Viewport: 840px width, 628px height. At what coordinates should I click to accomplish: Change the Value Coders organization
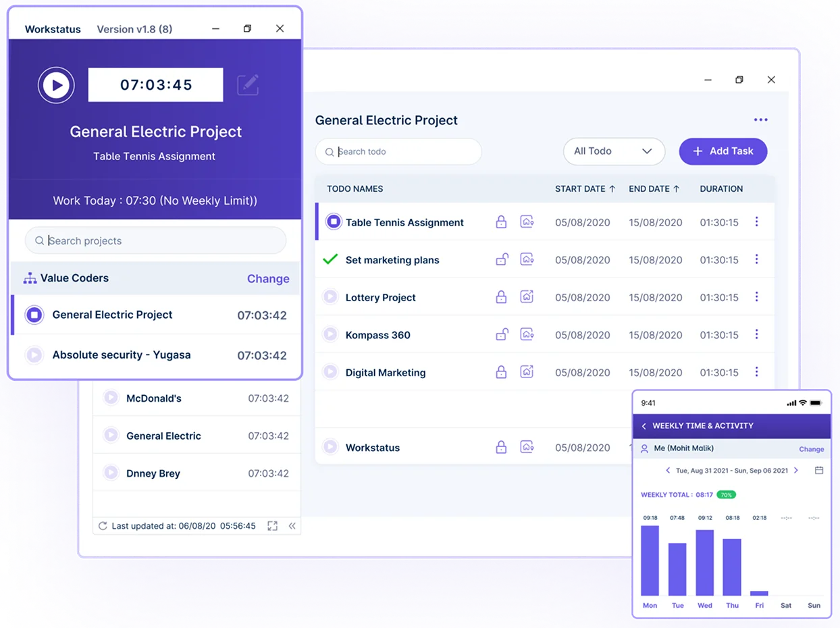[268, 279]
